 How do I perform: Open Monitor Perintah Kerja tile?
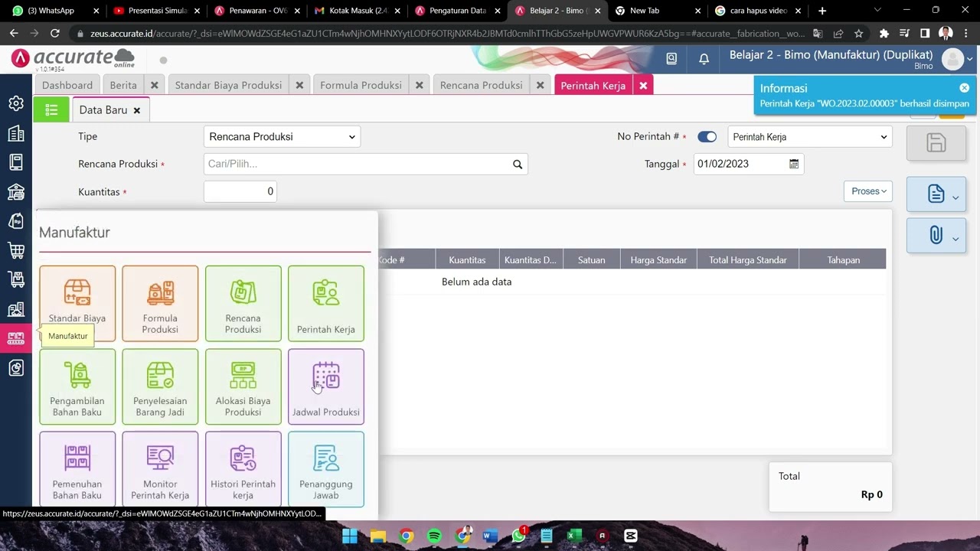[x=160, y=469]
